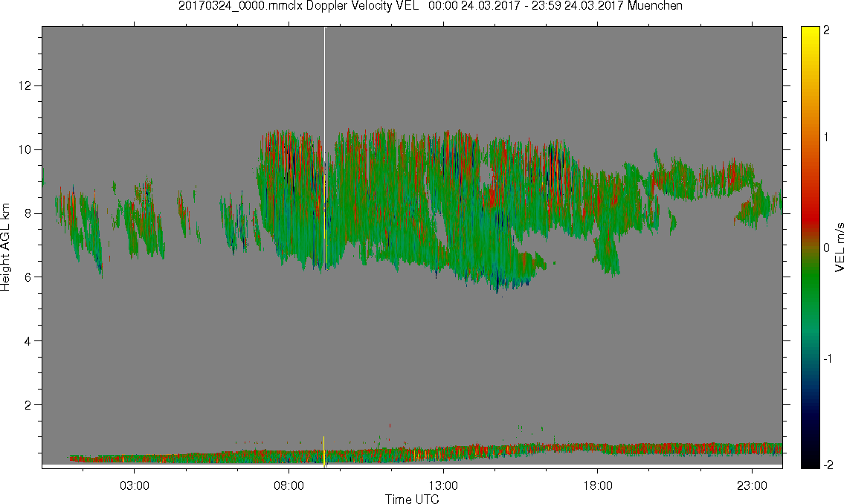Click the file name '20170324_0000.mmclx' in title

(241, 6)
